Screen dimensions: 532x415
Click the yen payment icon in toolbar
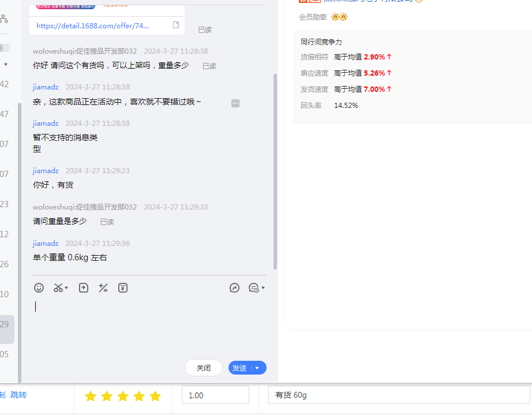(x=123, y=287)
